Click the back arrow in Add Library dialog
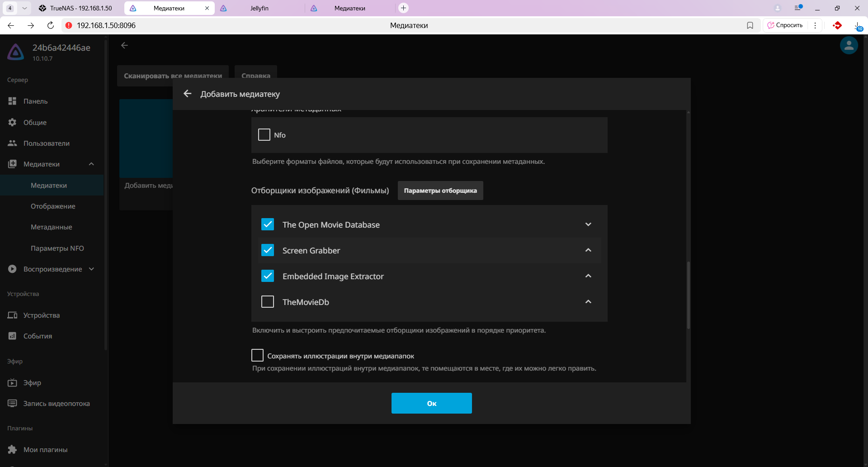 click(x=188, y=94)
